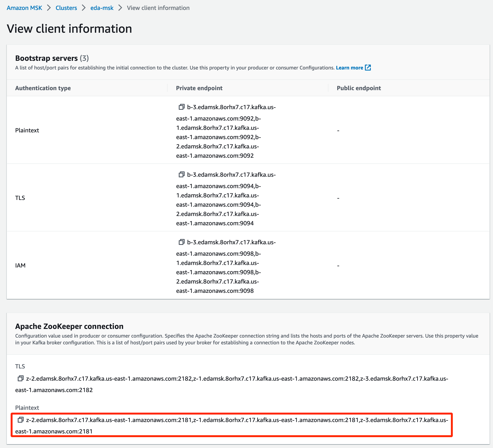This screenshot has height=448, width=493.
Task: Navigate to eda-msk cluster breadcrumb
Action: (x=102, y=8)
